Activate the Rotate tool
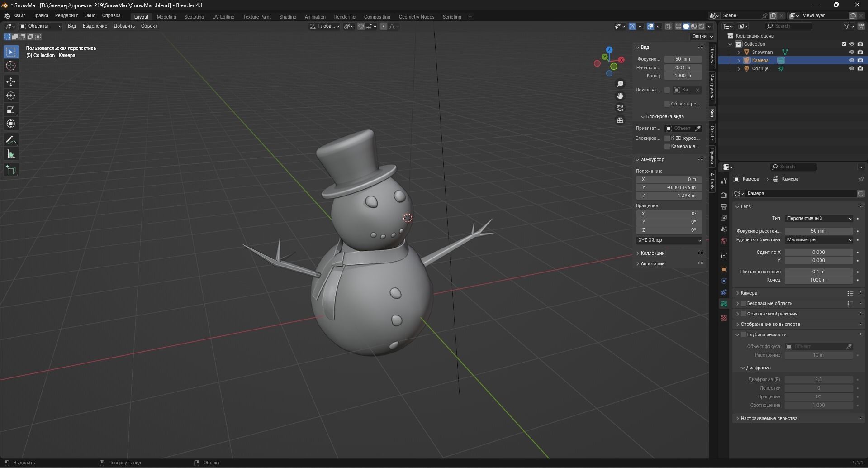 point(11,96)
